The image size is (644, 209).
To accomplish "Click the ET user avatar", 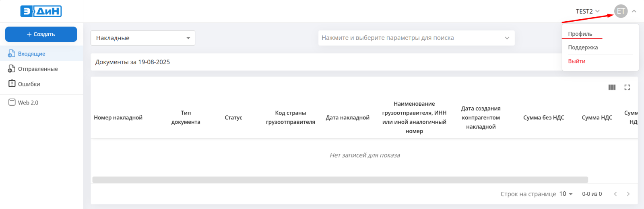I will click(621, 11).
